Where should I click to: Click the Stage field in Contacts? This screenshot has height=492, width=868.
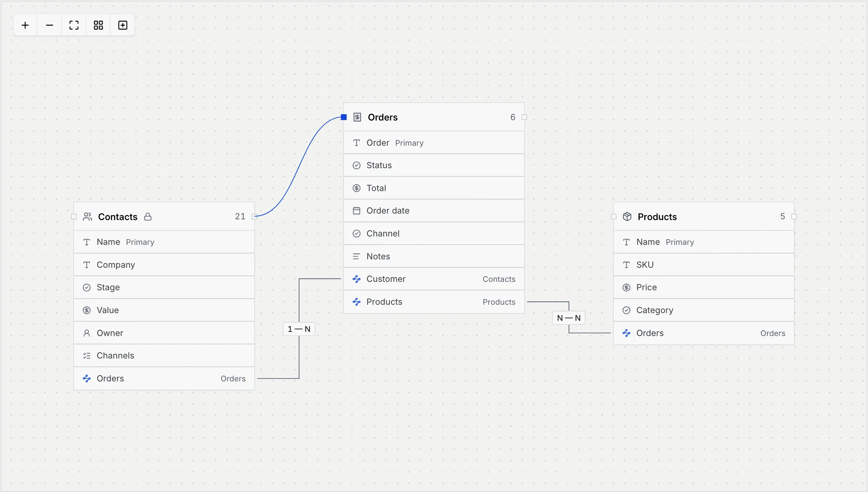pyautogui.click(x=164, y=287)
